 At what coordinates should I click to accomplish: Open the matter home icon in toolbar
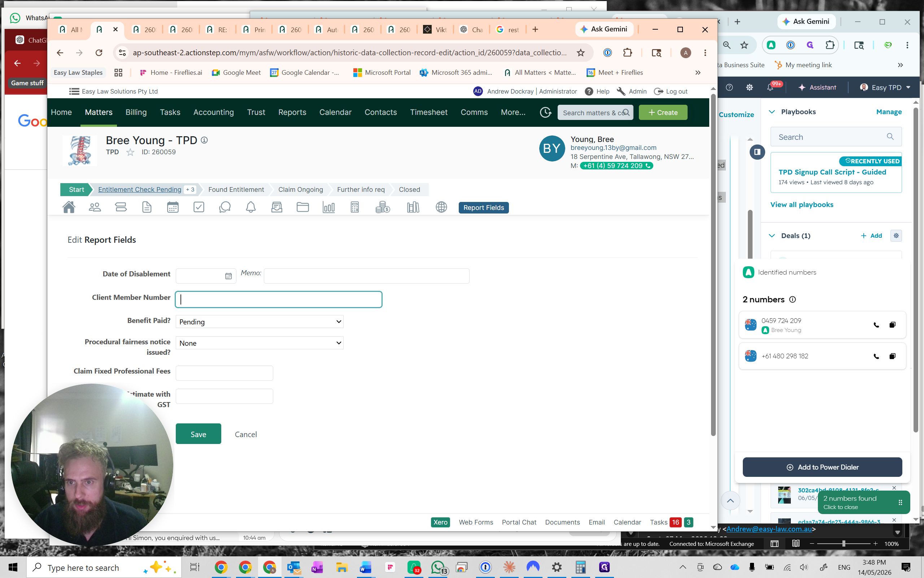click(x=69, y=207)
